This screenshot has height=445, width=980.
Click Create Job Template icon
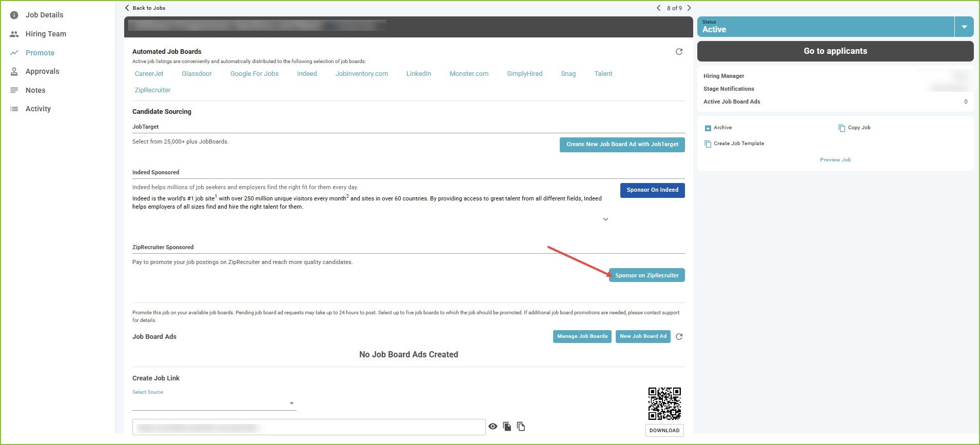[708, 144]
